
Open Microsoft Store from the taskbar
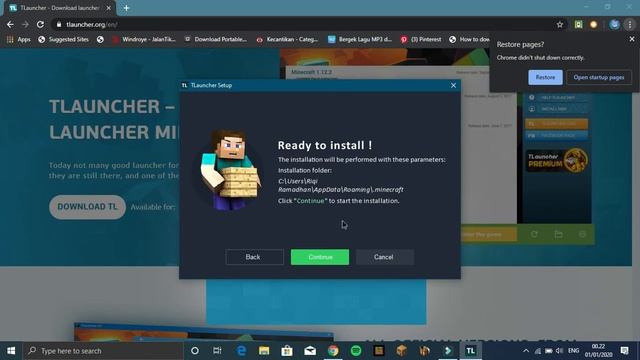[x=287, y=351]
